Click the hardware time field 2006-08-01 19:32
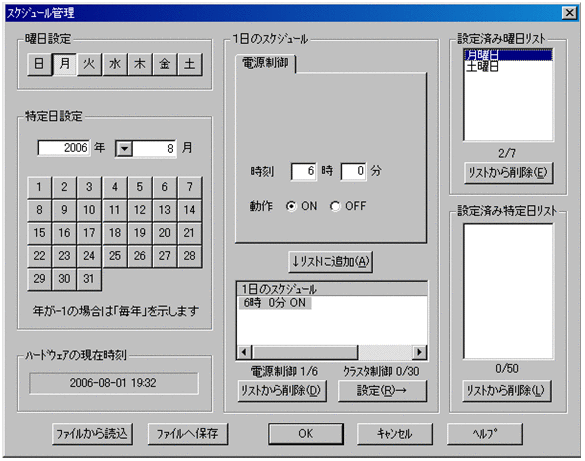 click(x=114, y=383)
